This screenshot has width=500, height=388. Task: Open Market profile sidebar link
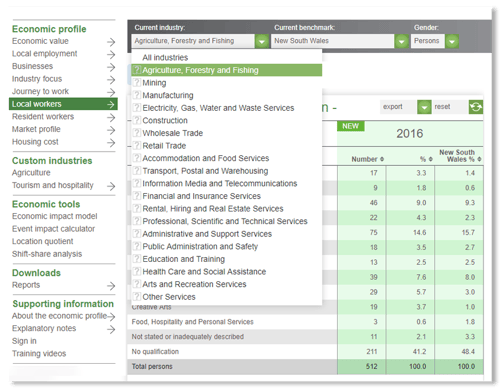36,129
